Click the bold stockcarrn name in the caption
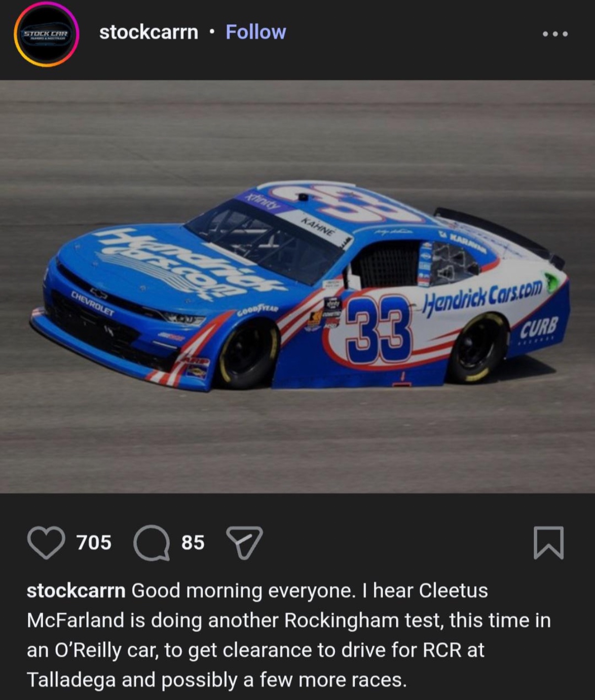 76,590
